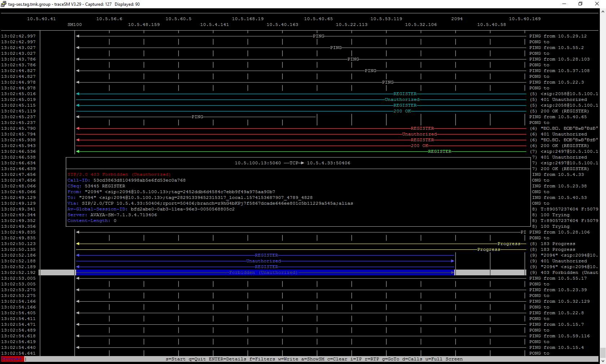The width and height of the screenshot is (606, 364).
Task: Select the yellow Progress message at 13:02:50.135
Action: tap(301, 249)
